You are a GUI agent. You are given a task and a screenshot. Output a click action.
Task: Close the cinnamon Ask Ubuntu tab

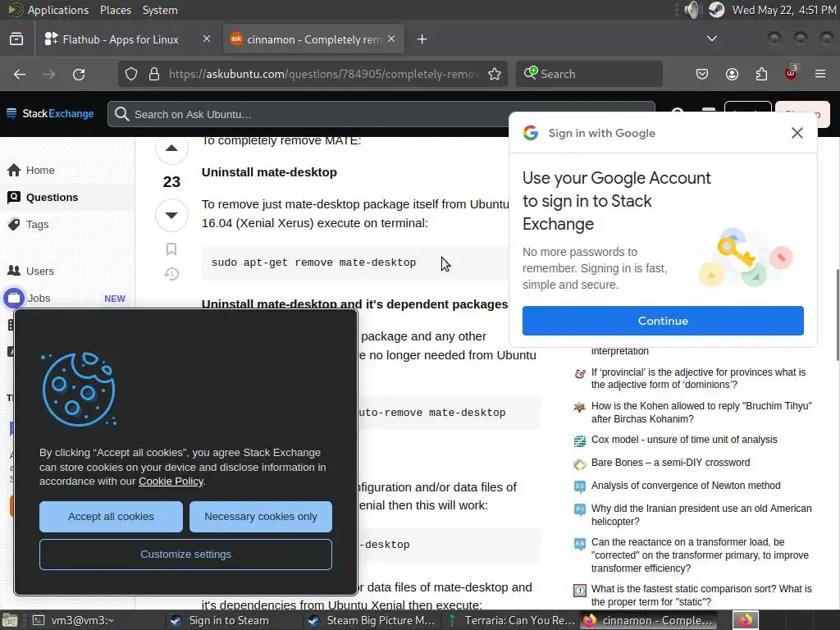(391, 39)
